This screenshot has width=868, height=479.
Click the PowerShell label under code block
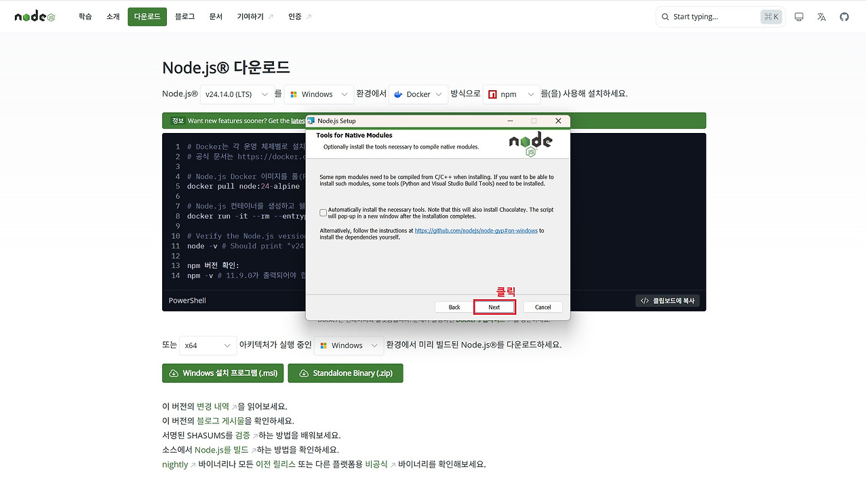[x=187, y=301]
